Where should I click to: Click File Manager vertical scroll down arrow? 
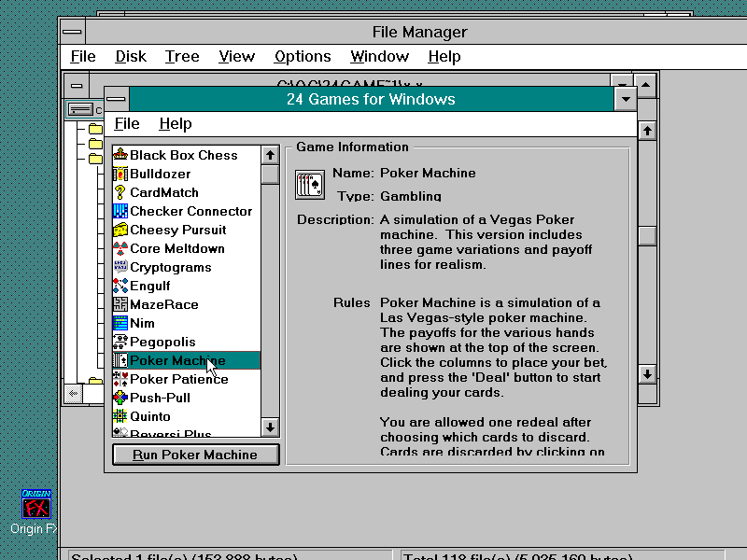pyautogui.click(x=647, y=374)
